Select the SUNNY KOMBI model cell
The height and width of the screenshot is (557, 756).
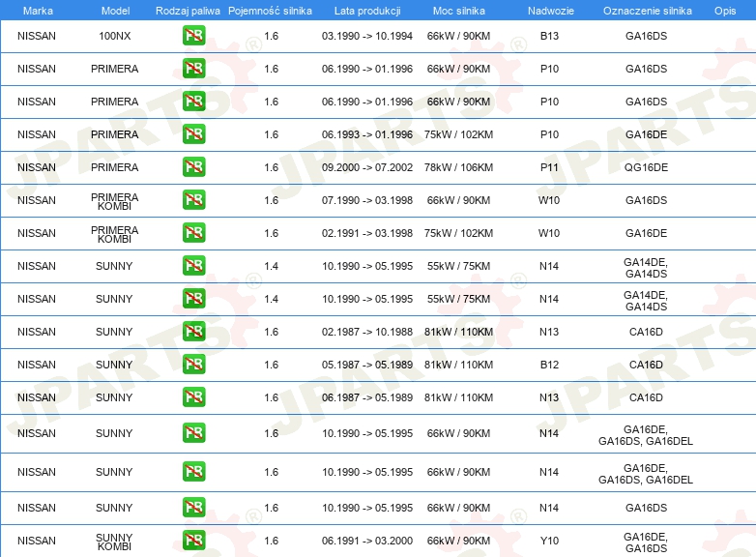tap(114, 542)
